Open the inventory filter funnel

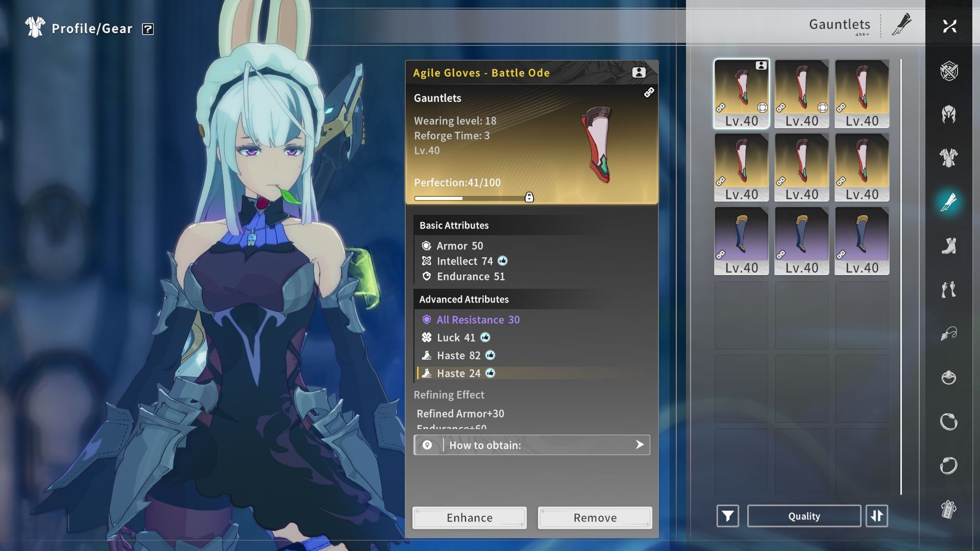click(x=727, y=516)
